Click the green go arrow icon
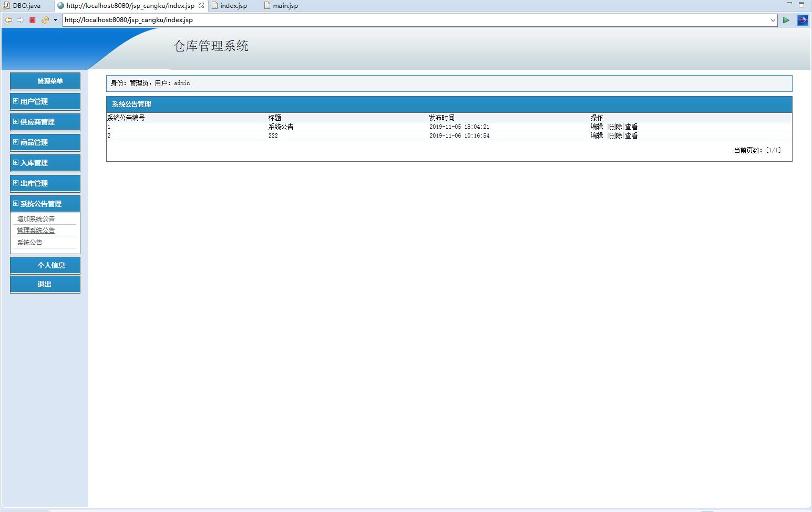The image size is (812, 512). point(786,20)
